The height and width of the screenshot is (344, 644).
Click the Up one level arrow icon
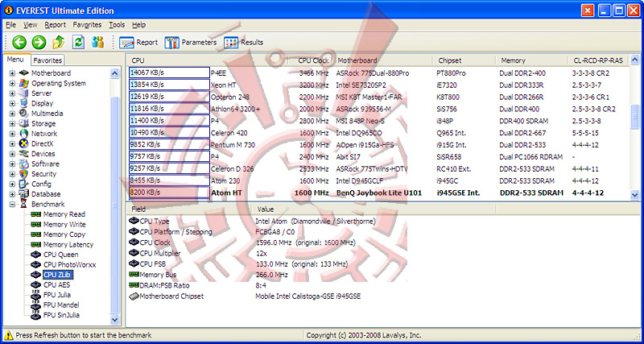59,42
